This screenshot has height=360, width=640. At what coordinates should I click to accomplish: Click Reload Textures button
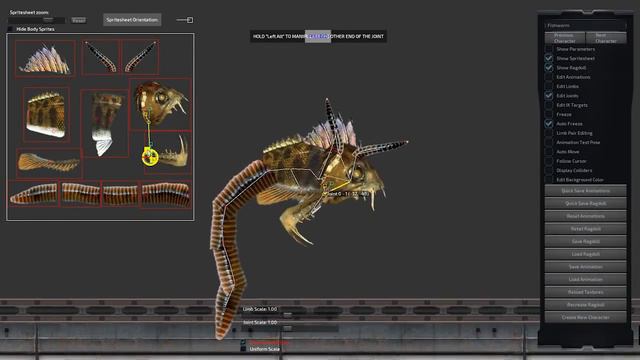[586, 292]
